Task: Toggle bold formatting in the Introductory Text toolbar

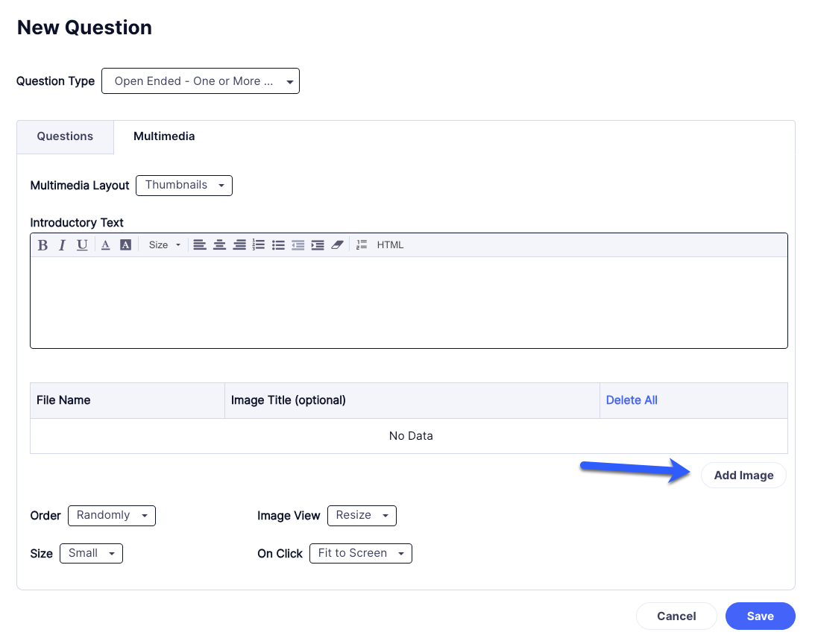Action: pyautogui.click(x=43, y=245)
